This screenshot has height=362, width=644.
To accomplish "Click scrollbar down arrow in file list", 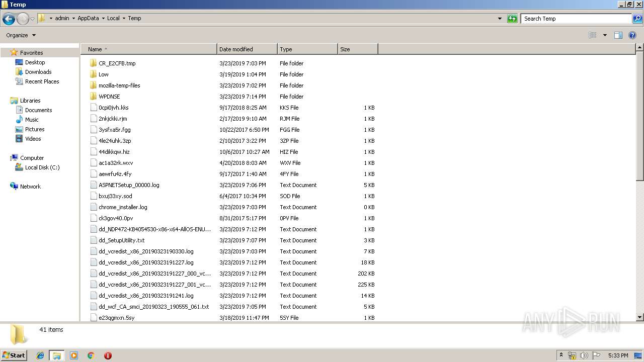I will 639,317.
